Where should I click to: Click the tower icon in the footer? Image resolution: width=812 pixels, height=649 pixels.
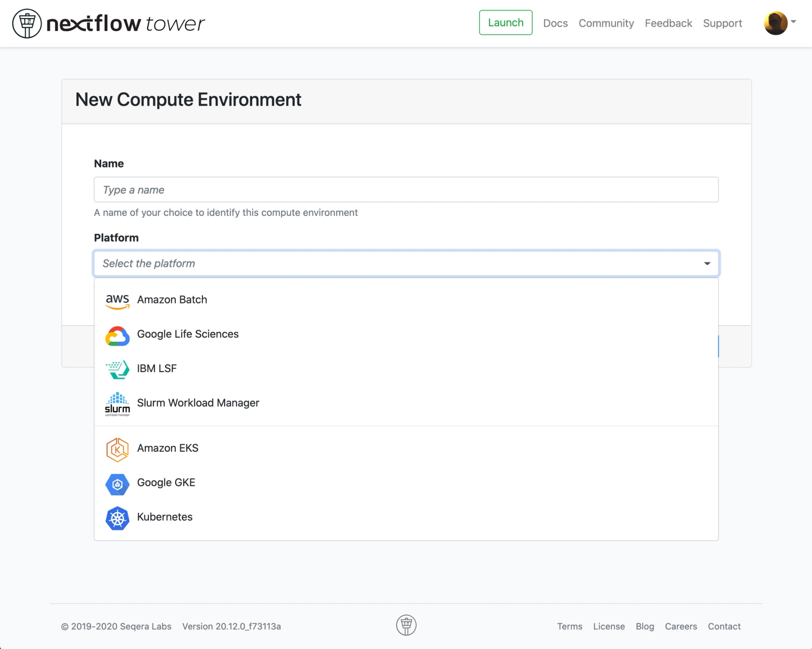pyautogui.click(x=406, y=625)
